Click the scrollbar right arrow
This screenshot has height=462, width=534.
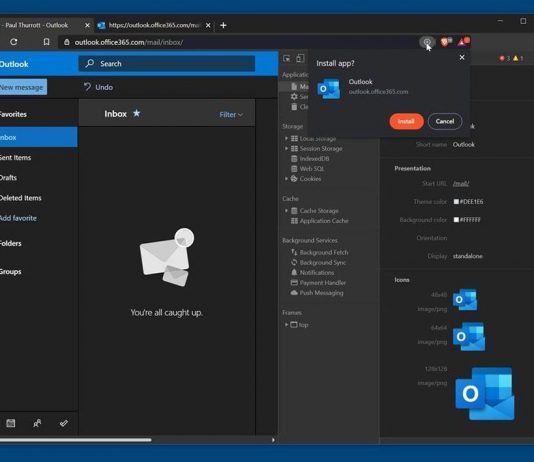pyautogui.click(x=273, y=440)
